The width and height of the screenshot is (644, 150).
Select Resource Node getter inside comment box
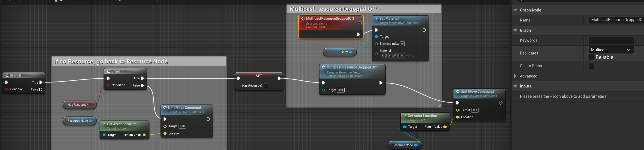[79, 121]
